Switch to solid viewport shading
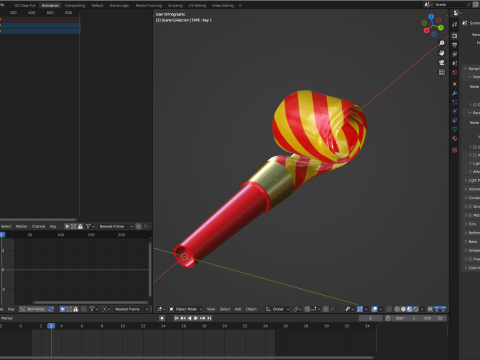 403,309
